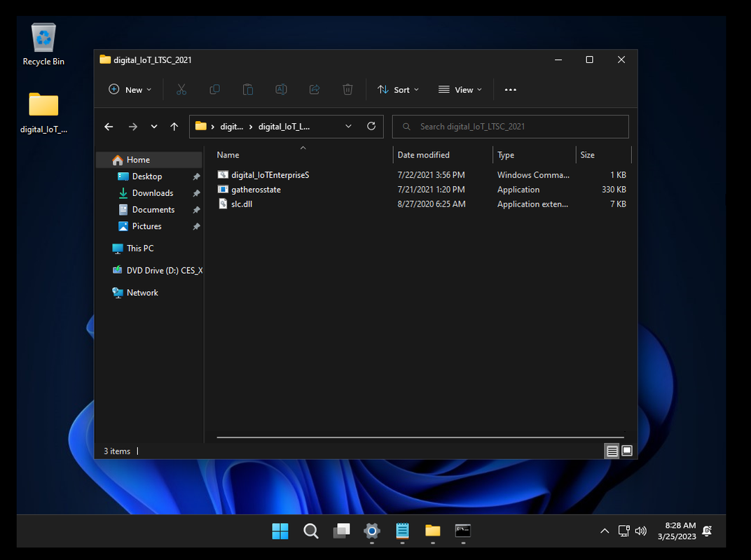Open Documents in navigation pane

click(153, 209)
